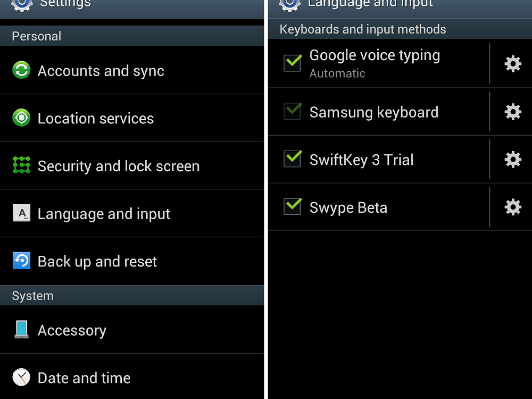The height and width of the screenshot is (399, 532).
Task: Tap the Accounts and sync icon
Action: click(22, 70)
